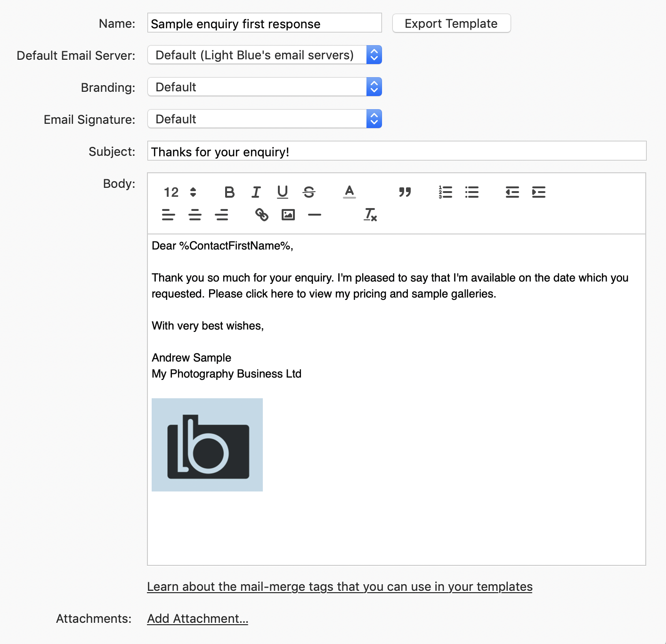This screenshot has height=644, width=666.
Task: Clear text formatting
Action: coord(370,215)
